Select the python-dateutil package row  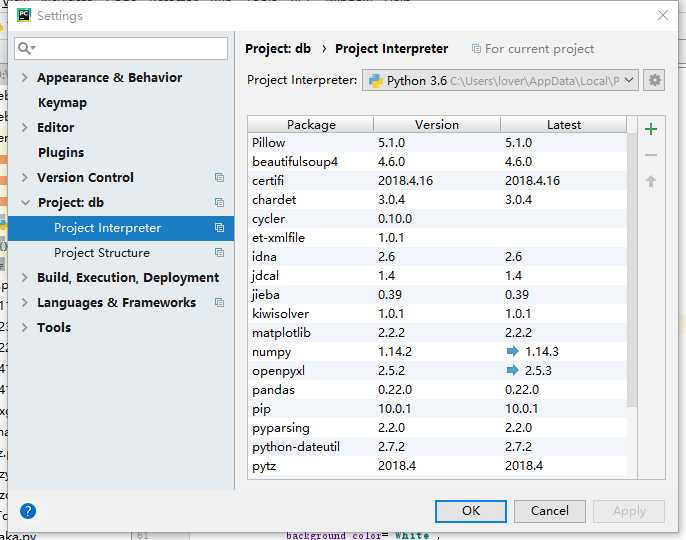(437, 447)
